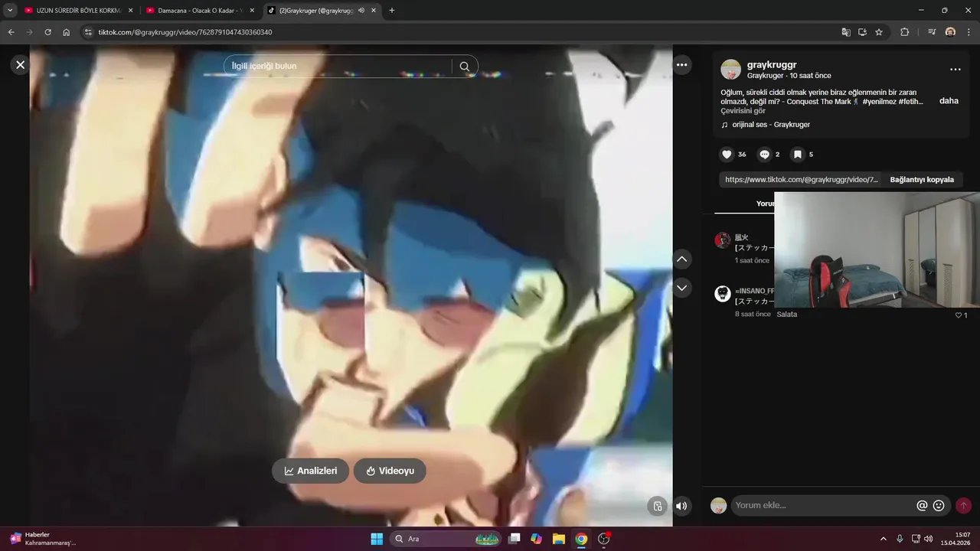The height and width of the screenshot is (551, 980).
Task: Click the taskbar 'Ara' search box
Action: (446, 539)
